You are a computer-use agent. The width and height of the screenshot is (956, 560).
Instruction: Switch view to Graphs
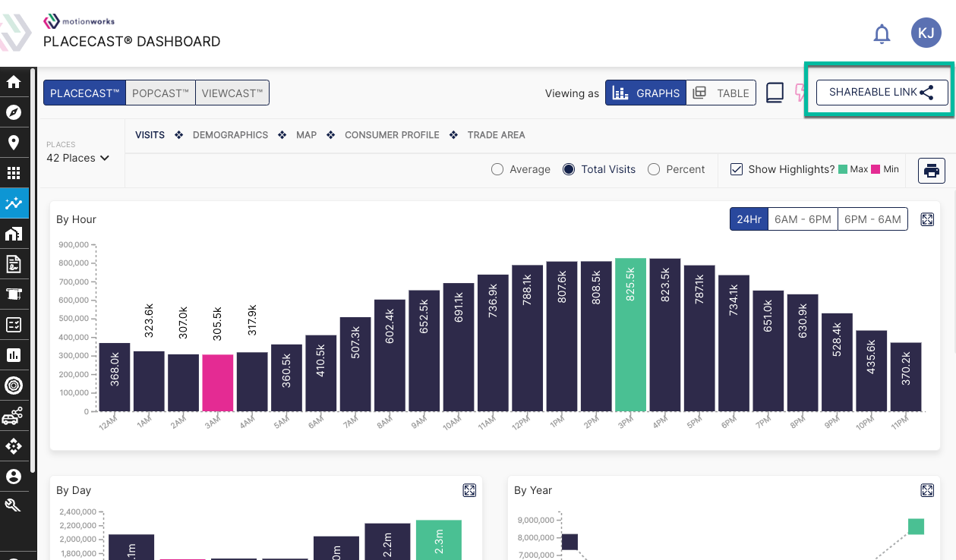coord(645,93)
